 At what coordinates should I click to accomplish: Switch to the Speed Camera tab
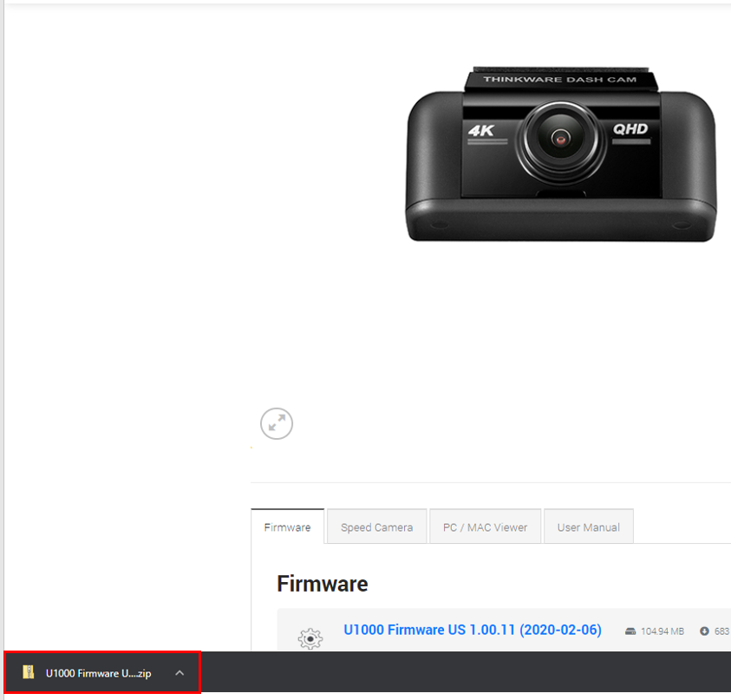click(x=376, y=527)
